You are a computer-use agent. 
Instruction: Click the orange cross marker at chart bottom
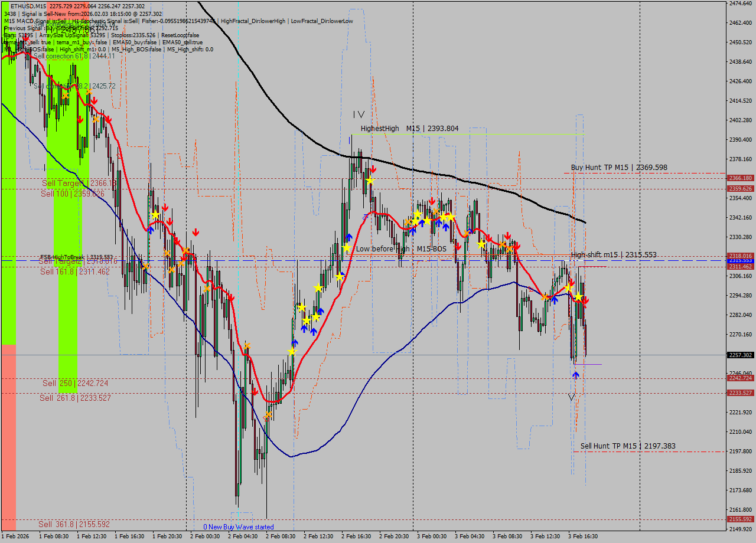pyautogui.click(x=268, y=416)
